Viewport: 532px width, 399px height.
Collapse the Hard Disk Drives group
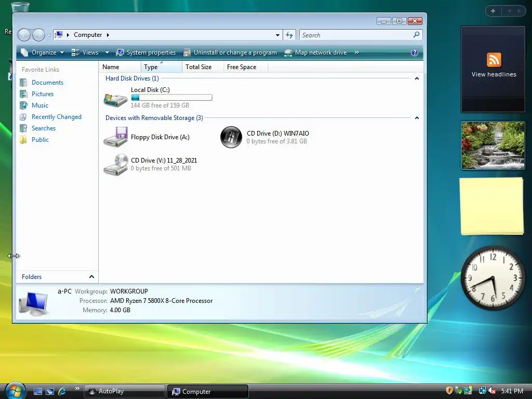(x=417, y=78)
